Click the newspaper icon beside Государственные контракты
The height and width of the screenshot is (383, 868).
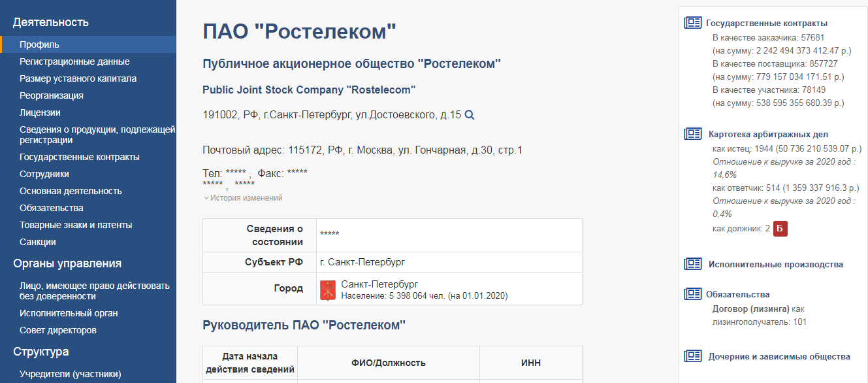[x=692, y=23]
